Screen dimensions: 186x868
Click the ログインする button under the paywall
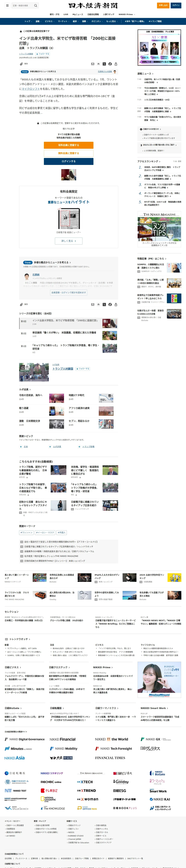(x=69, y=161)
